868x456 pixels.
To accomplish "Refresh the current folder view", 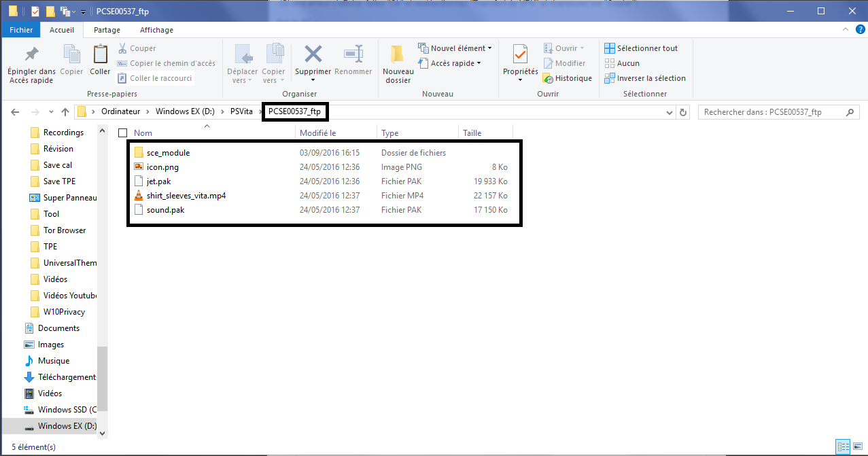I will (x=684, y=112).
